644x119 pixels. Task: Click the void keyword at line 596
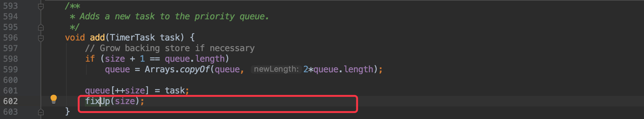(x=75, y=38)
